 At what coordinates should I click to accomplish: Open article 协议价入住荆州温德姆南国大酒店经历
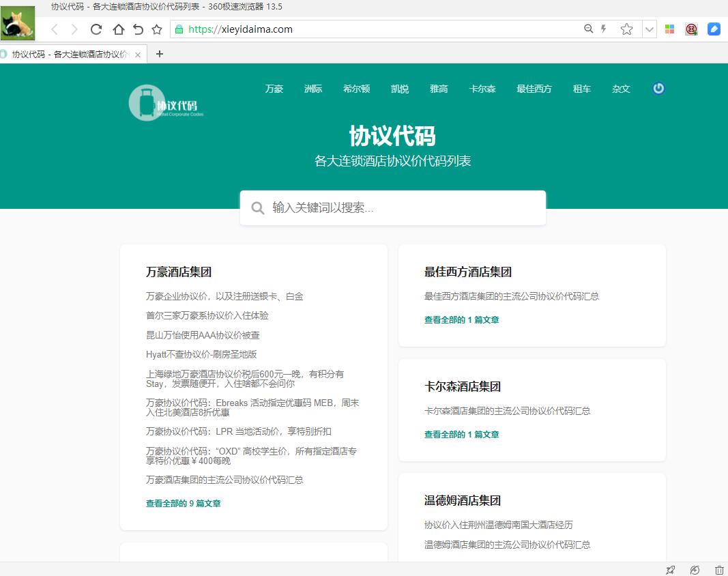[499, 525]
